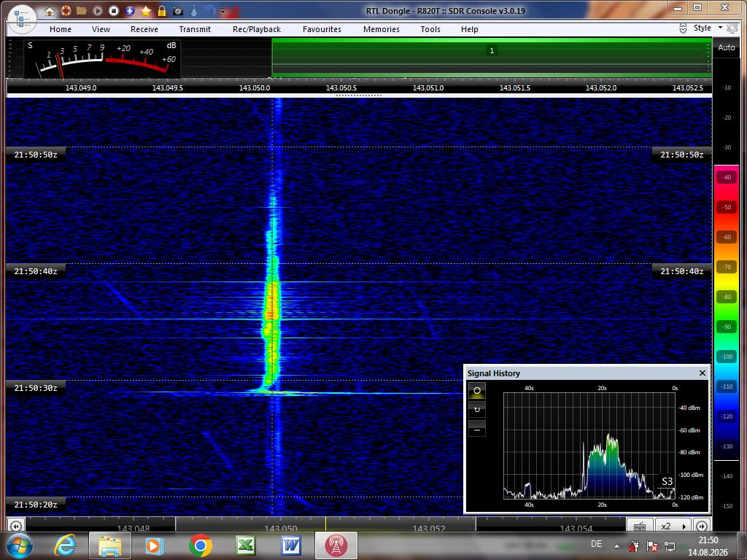Open the Rec/Playback tab
This screenshot has width=747, height=560.
(x=257, y=29)
